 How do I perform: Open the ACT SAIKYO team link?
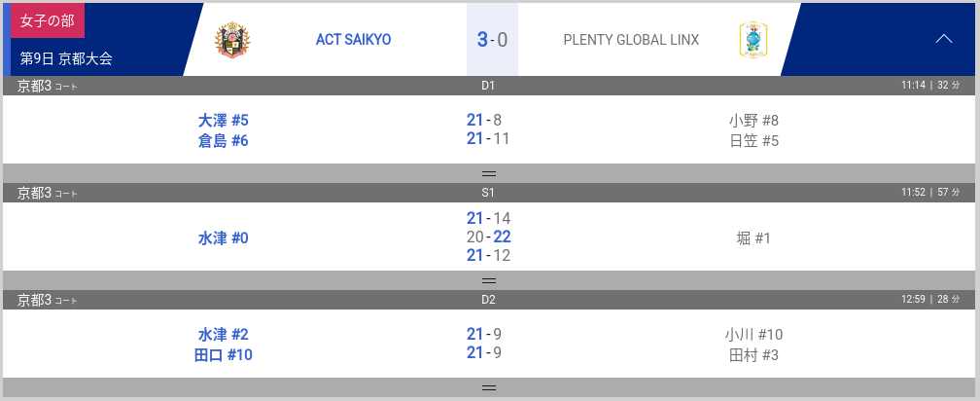coord(353,40)
